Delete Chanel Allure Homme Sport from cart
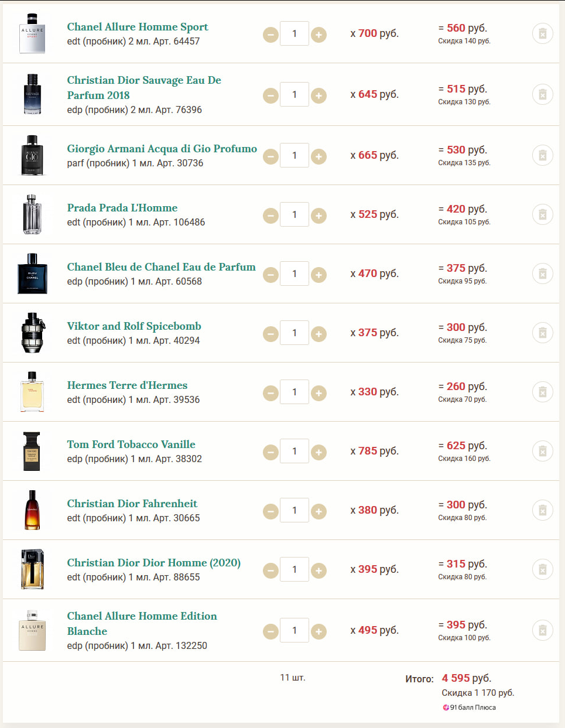Screen dimensions: 565x728 pos(542,34)
